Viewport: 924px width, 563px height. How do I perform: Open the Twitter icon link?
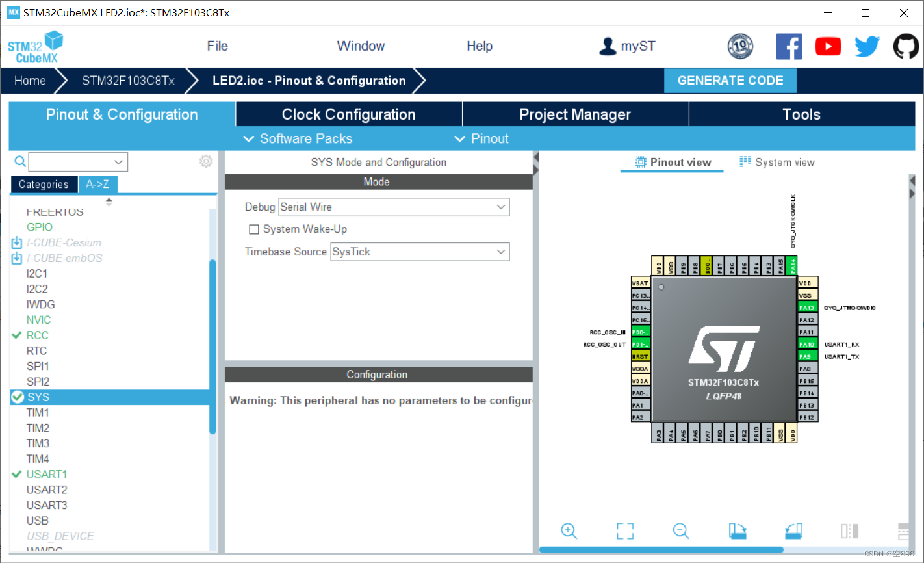tap(867, 46)
